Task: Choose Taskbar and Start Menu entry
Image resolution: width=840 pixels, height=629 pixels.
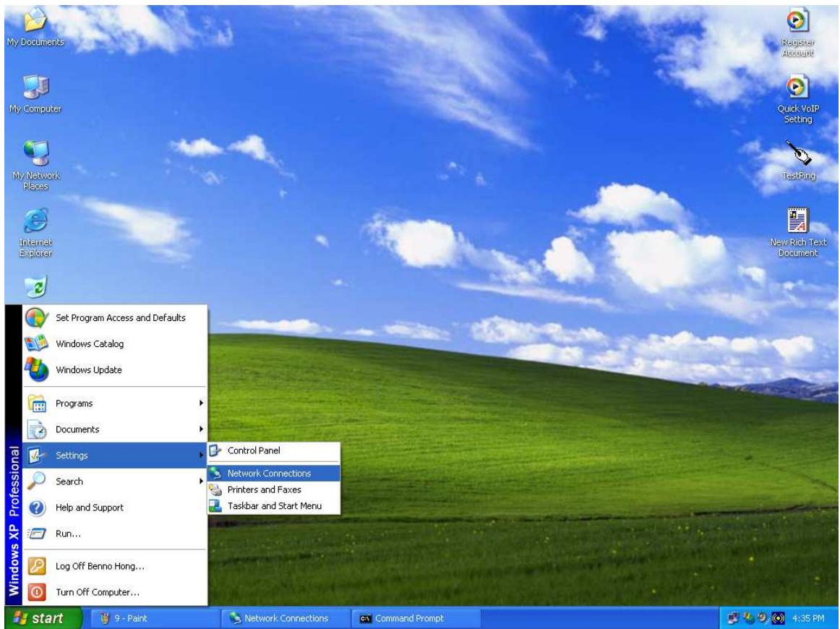Action: point(273,506)
